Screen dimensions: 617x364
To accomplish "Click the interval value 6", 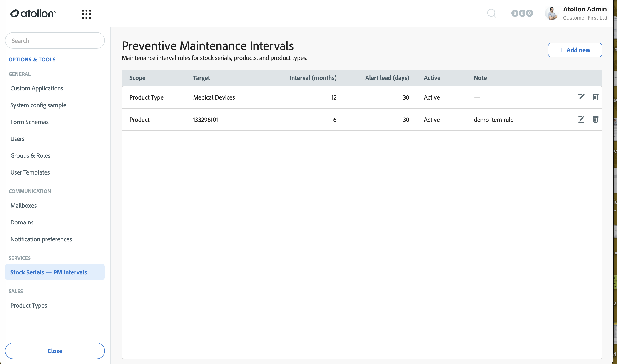I will [335, 120].
